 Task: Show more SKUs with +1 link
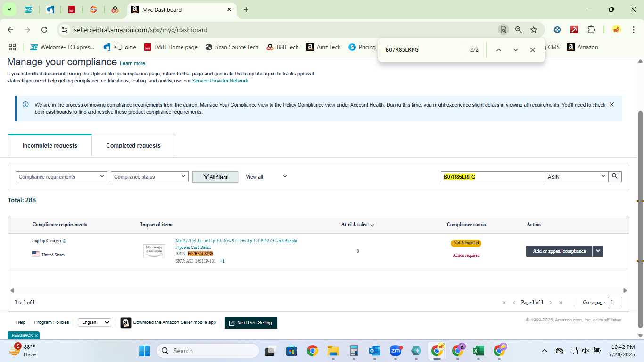[x=222, y=261]
